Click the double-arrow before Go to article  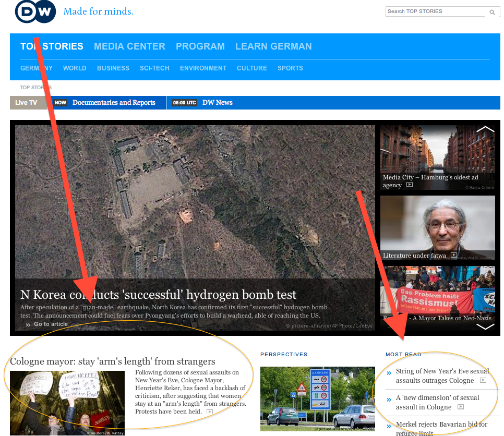coord(28,324)
